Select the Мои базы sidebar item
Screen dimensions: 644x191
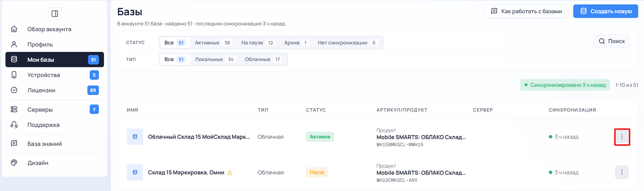tap(55, 59)
